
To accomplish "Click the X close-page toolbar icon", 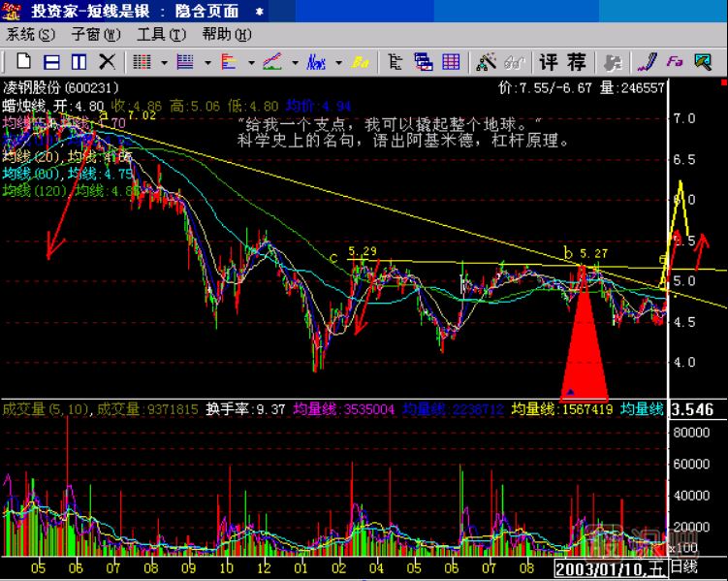I will [107, 63].
